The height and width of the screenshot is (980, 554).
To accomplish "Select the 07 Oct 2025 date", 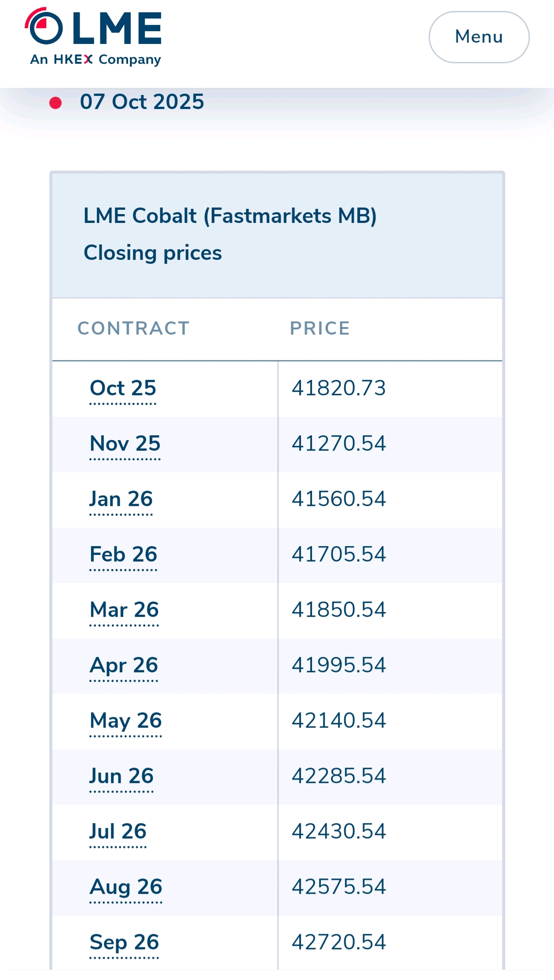I will coord(142,102).
